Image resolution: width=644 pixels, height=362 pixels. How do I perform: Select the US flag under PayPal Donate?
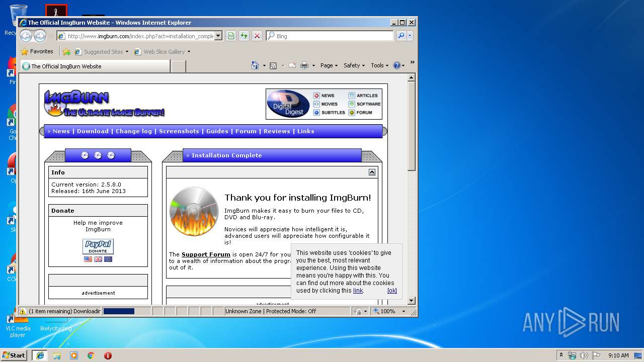tap(88, 259)
